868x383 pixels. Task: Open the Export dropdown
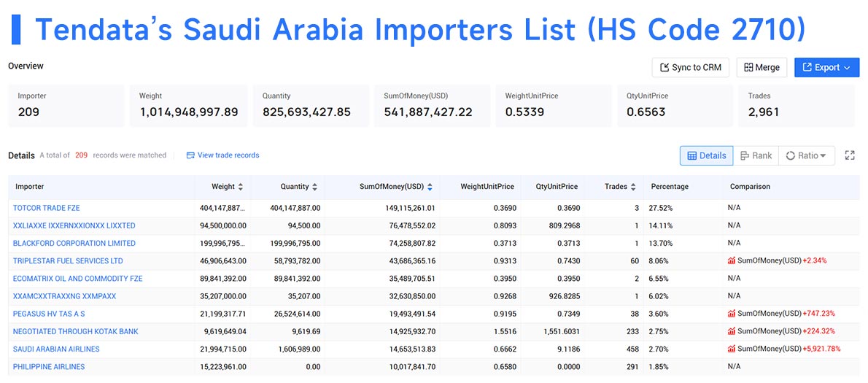[826, 68]
